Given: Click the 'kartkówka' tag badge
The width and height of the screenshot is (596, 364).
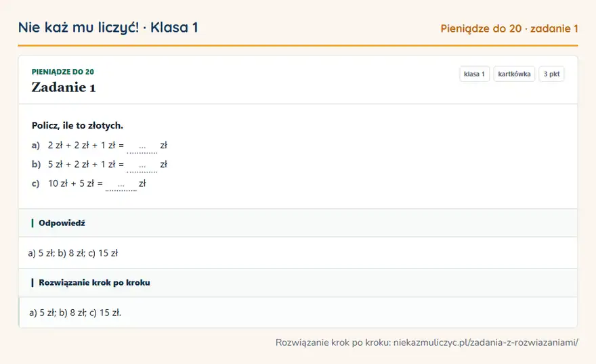Looking at the screenshot, I should 514,74.
